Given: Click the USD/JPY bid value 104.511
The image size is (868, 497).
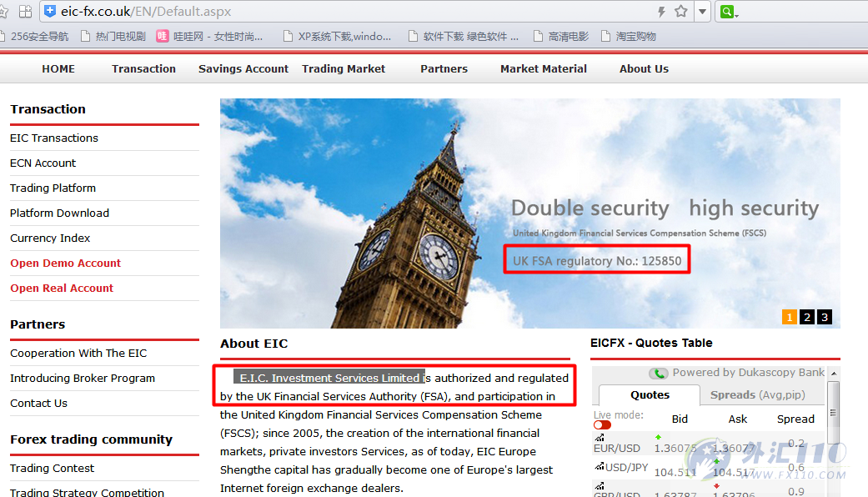Looking at the screenshot, I should pyautogui.click(x=675, y=473).
